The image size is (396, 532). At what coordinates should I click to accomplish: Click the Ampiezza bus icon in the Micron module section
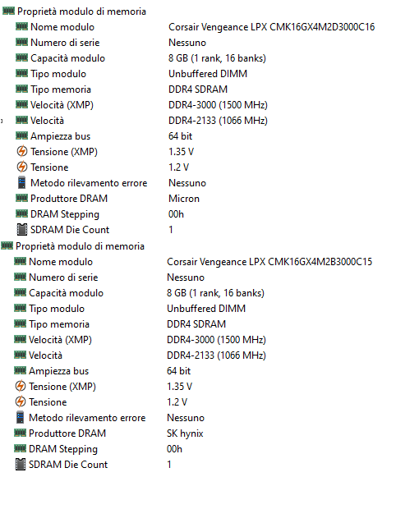click(x=21, y=135)
